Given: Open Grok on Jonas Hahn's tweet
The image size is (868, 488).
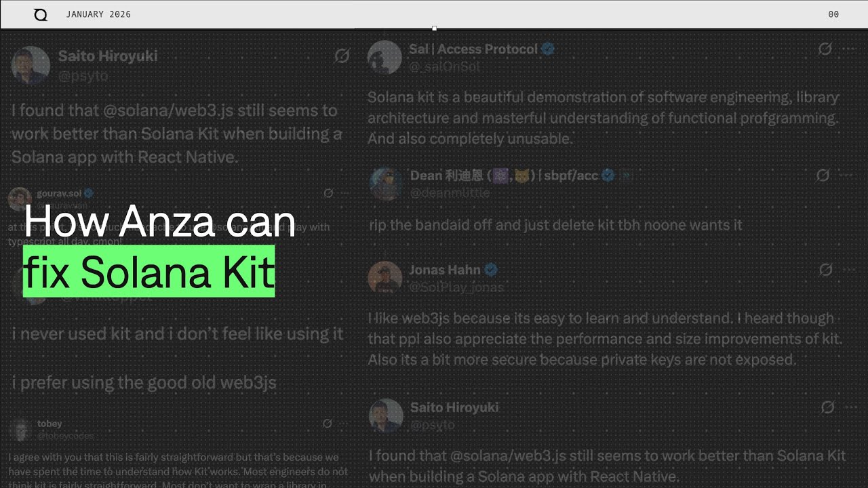Looking at the screenshot, I should click(x=825, y=270).
